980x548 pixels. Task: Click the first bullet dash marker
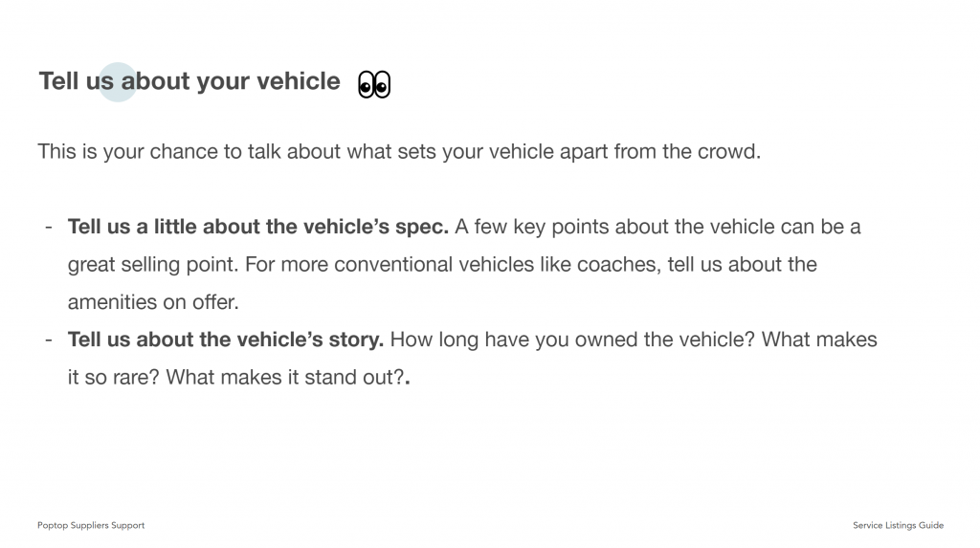pyautogui.click(x=48, y=228)
